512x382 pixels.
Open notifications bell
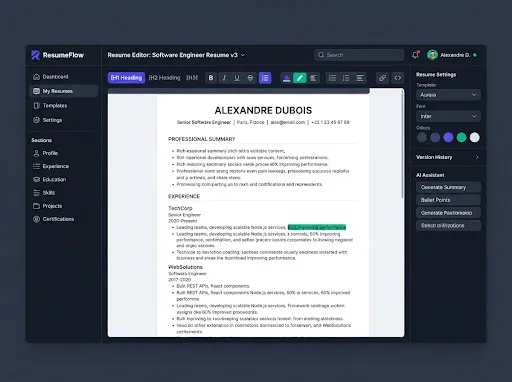(x=415, y=55)
